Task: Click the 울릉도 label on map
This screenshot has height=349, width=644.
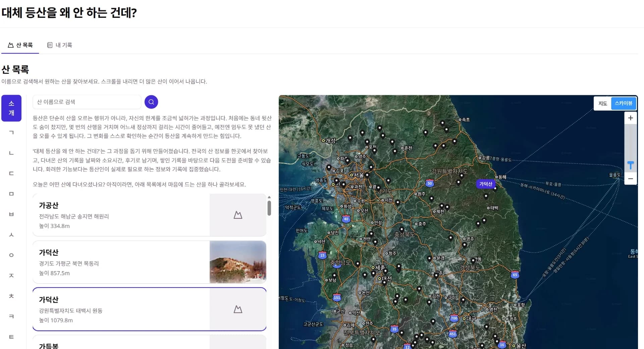Action: (x=615, y=175)
